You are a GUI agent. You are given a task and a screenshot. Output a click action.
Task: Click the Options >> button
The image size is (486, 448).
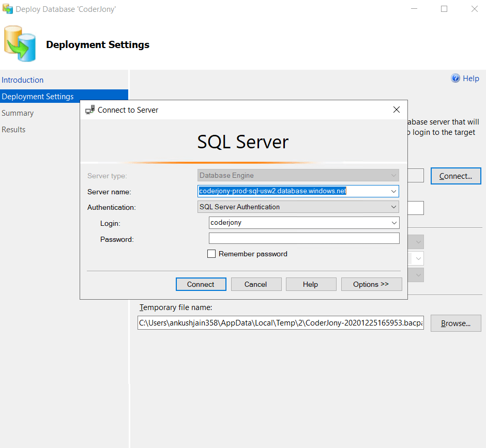[x=371, y=284]
